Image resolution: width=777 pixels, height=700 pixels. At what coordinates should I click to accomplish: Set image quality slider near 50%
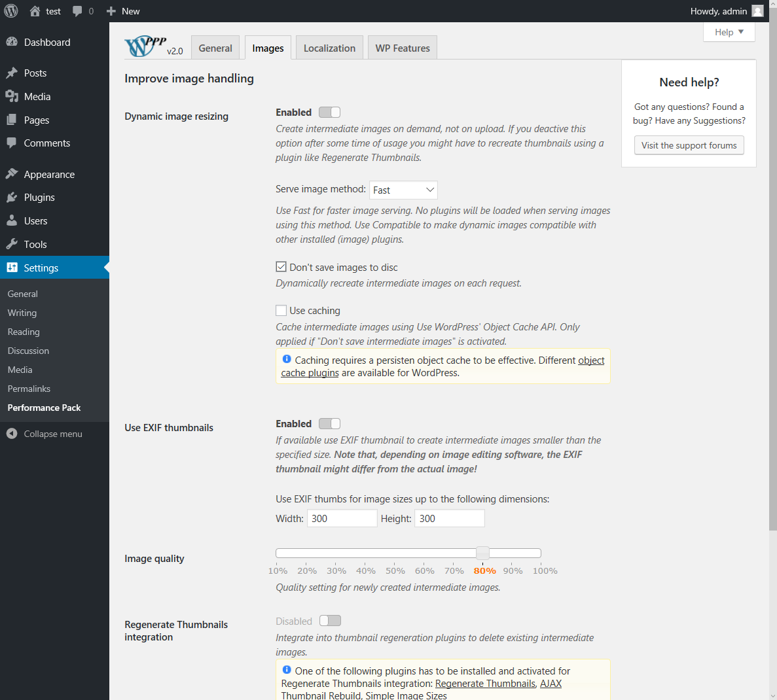(x=395, y=553)
